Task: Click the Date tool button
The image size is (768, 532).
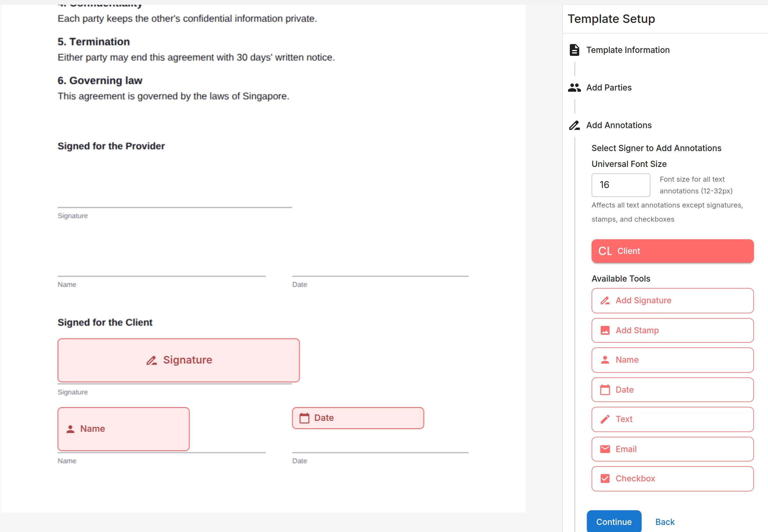Action: tap(672, 390)
